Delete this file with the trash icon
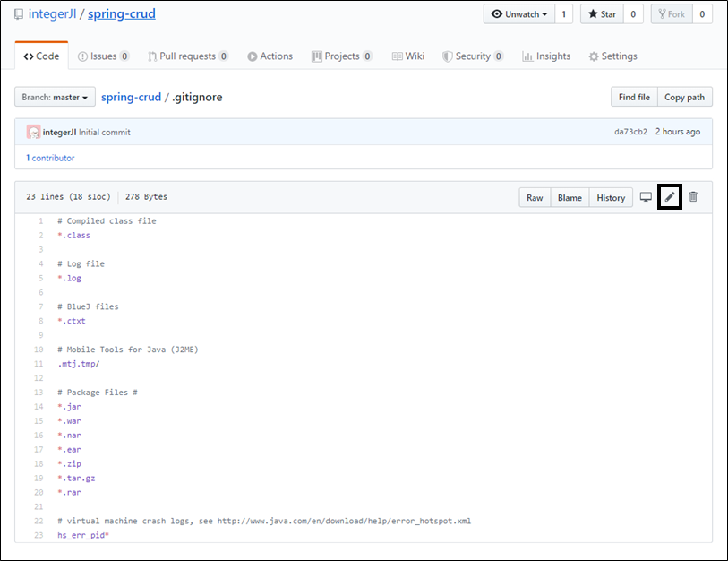The width and height of the screenshot is (728, 561). (x=693, y=196)
